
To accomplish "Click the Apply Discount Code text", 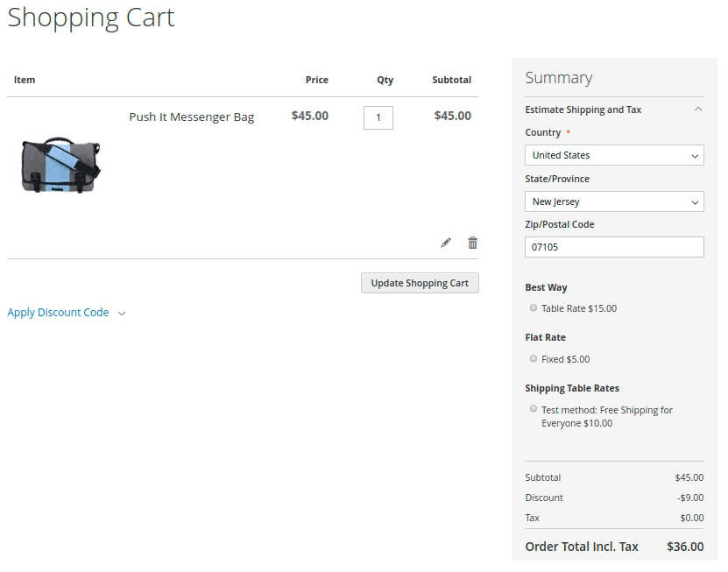I will [x=58, y=313].
